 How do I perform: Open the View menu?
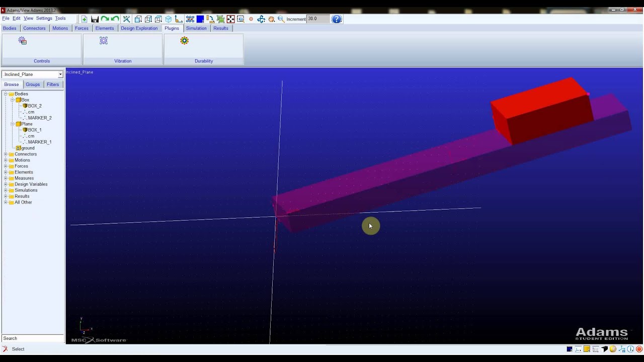[28, 19]
